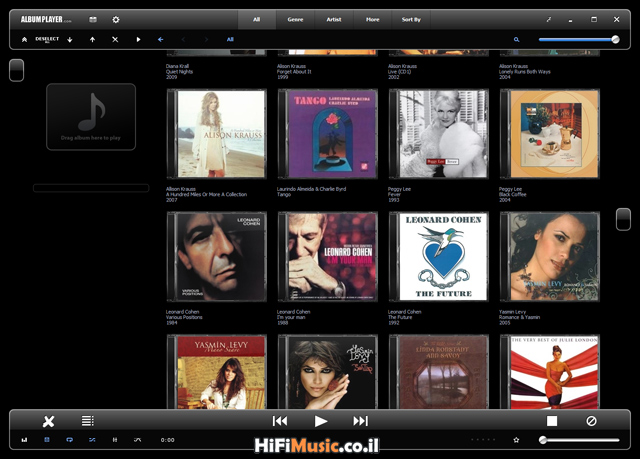The width and height of the screenshot is (640, 459).
Task: Adjust the cover size slider at top right
Action: point(579,40)
